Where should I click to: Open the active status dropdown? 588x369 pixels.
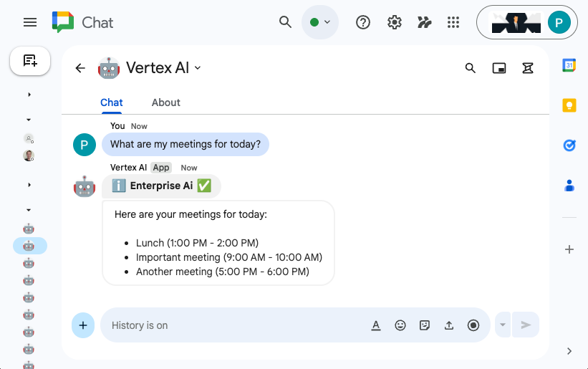[x=320, y=22]
